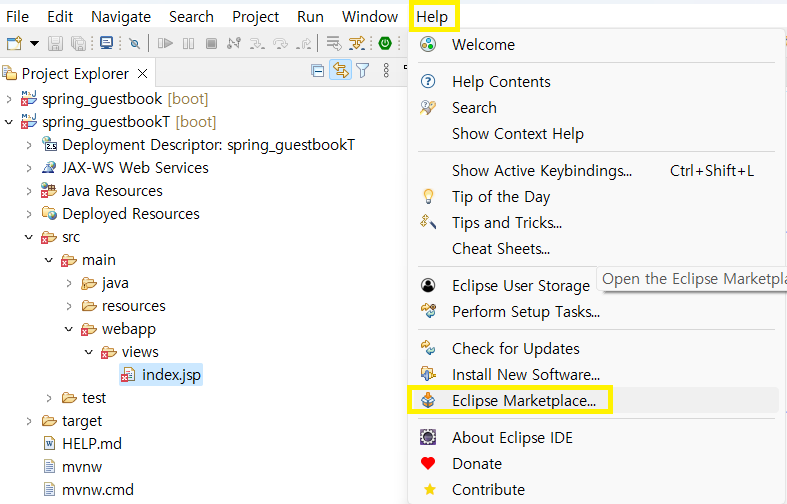
Task: Select the mvnw file
Action: [82, 467]
